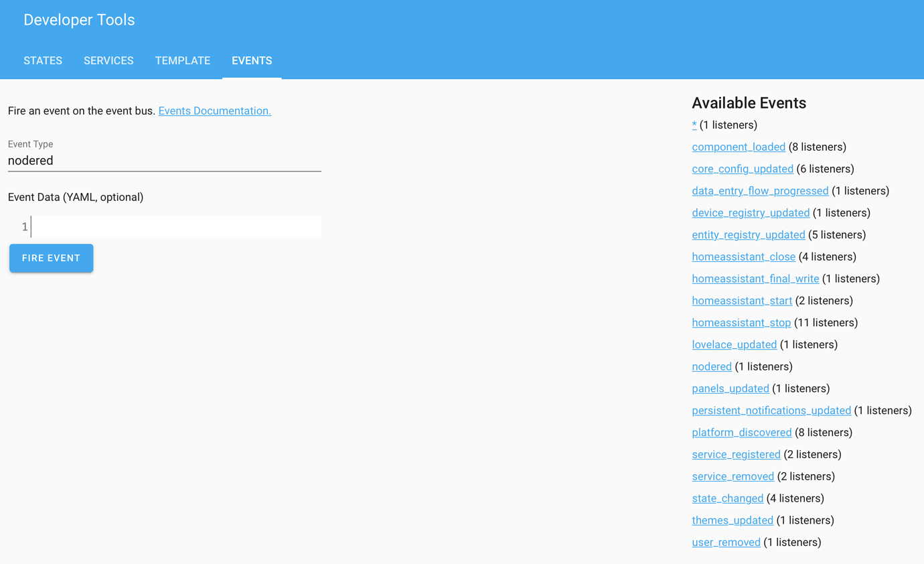Screen dimensions: 924x564
Task: Select the state_changed event link
Action: 727,498
